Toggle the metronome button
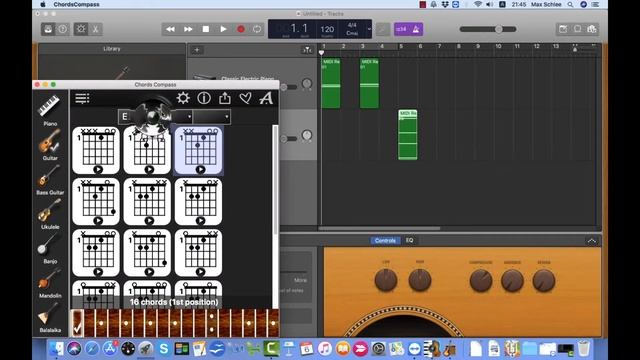640x360 pixels. pos(416,29)
